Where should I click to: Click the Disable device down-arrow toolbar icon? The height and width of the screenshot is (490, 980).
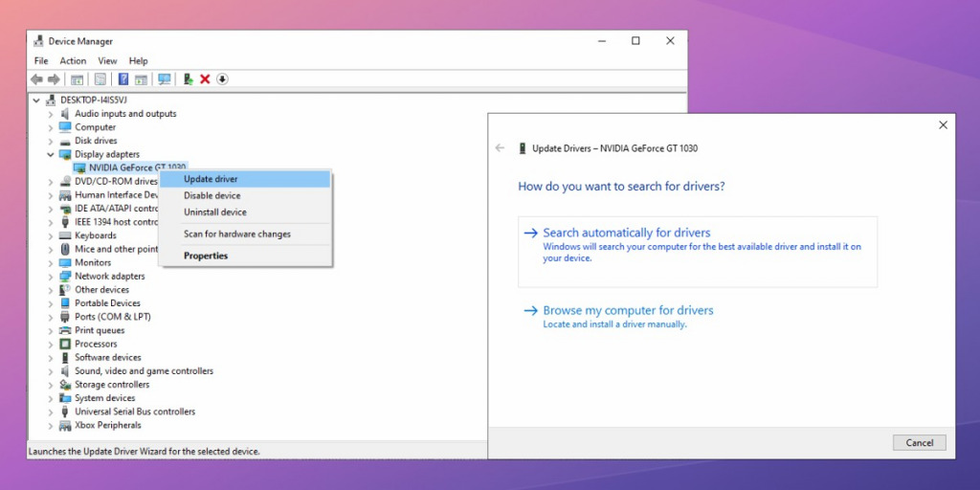tap(222, 79)
